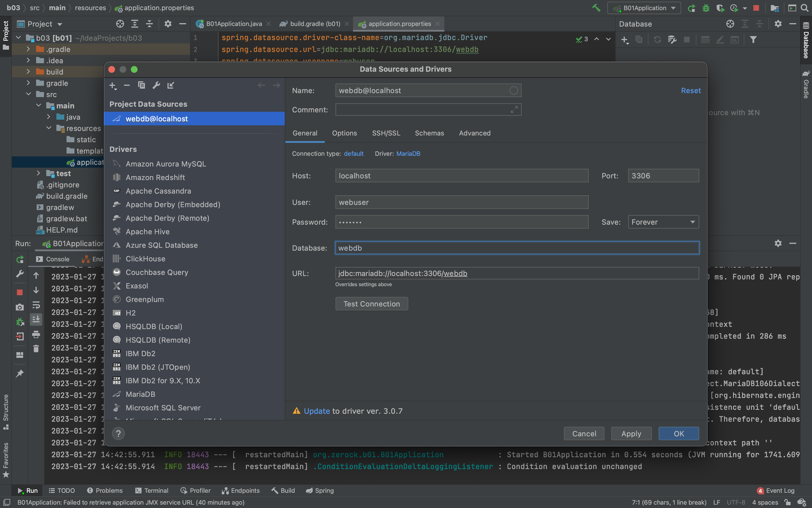This screenshot has width=812, height=508.
Task: Click the Debug bug icon in top toolbar
Action: pos(706,8)
